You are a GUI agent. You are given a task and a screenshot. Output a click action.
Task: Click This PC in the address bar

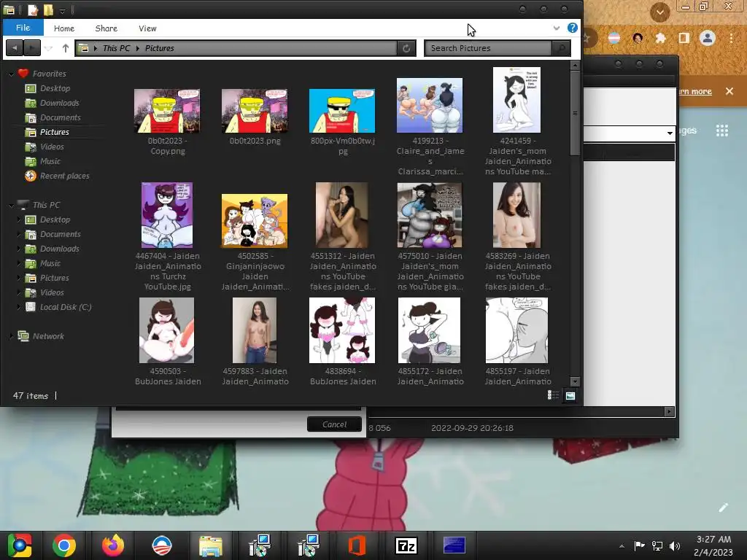pyautogui.click(x=116, y=48)
